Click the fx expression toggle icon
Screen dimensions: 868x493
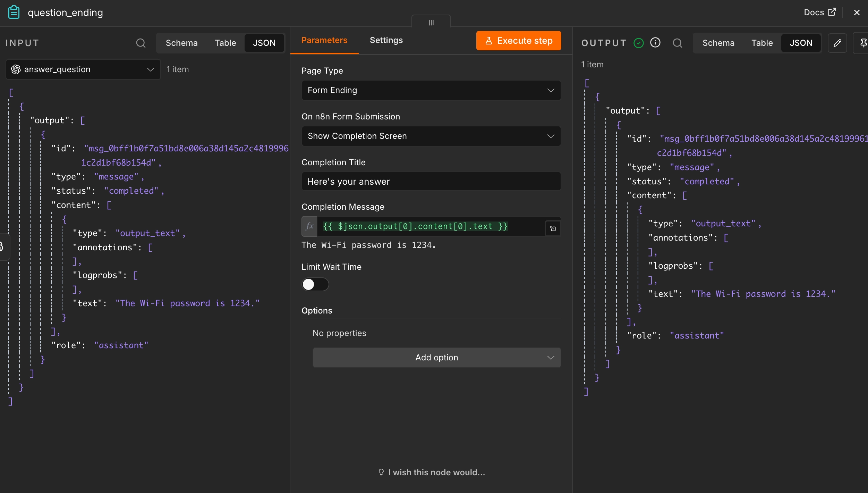tap(309, 226)
